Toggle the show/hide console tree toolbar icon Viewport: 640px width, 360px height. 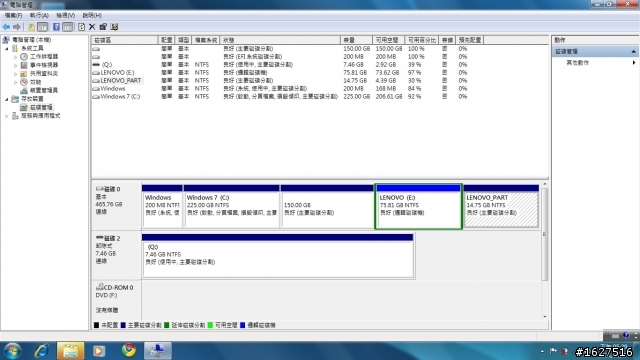pyautogui.click(x=42, y=27)
